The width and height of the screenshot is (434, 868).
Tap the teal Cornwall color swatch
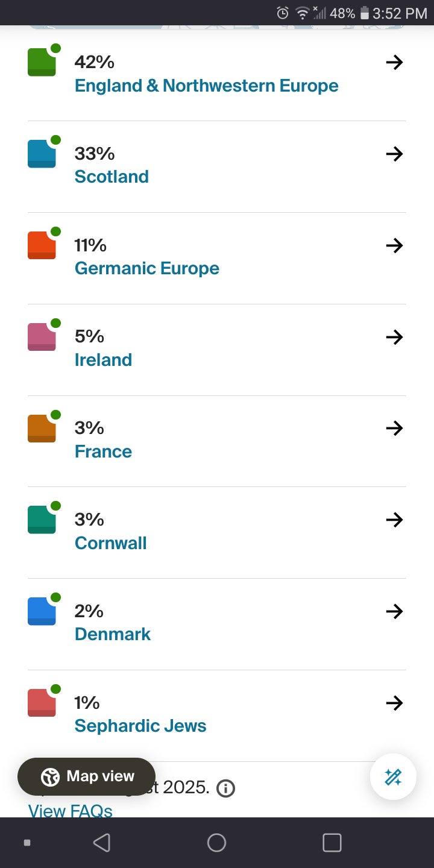point(42,520)
